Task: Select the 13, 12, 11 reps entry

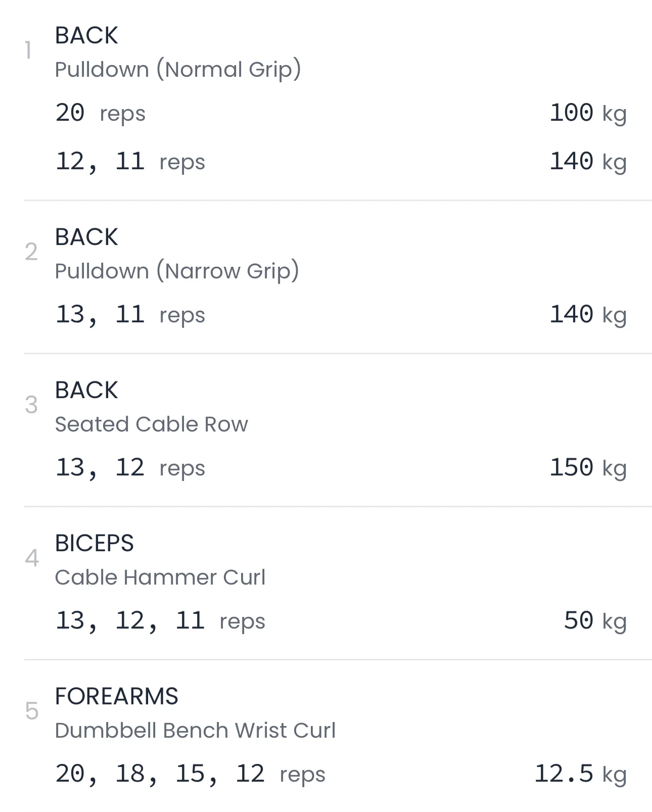Action: [x=160, y=620]
